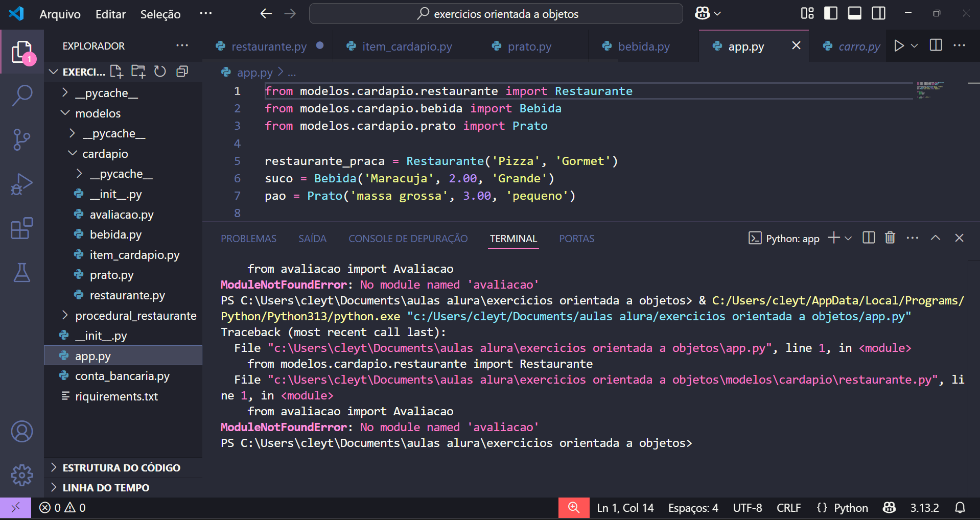Open the Search view in activity bar
Image resolution: width=980 pixels, height=520 pixels.
pyautogui.click(x=22, y=95)
